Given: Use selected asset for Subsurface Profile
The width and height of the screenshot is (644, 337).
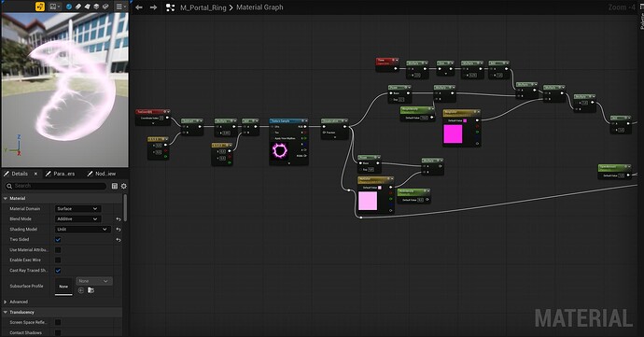Looking at the screenshot, I should (81, 290).
